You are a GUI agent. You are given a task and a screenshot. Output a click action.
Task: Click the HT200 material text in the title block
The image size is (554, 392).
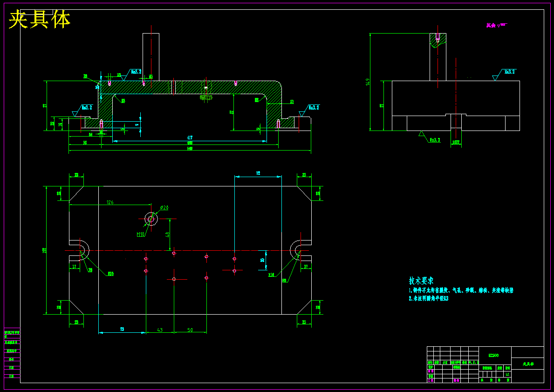(493, 355)
